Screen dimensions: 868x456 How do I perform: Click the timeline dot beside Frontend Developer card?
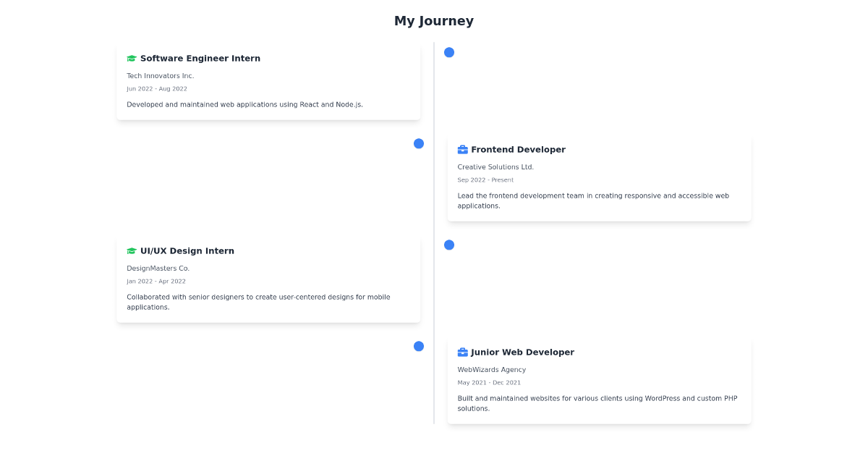click(x=418, y=143)
